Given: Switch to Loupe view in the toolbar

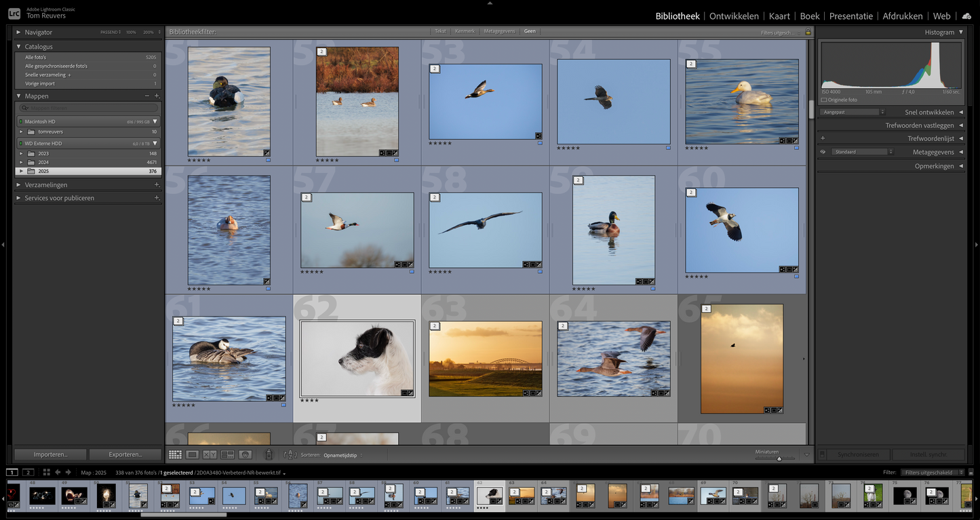Looking at the screenshot, I should click(193, 455).
